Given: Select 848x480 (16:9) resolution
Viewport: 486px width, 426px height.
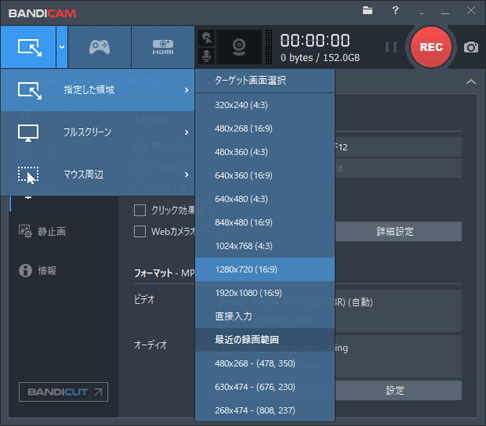Looking at the screenshot, I should click(x=265, y=223).
